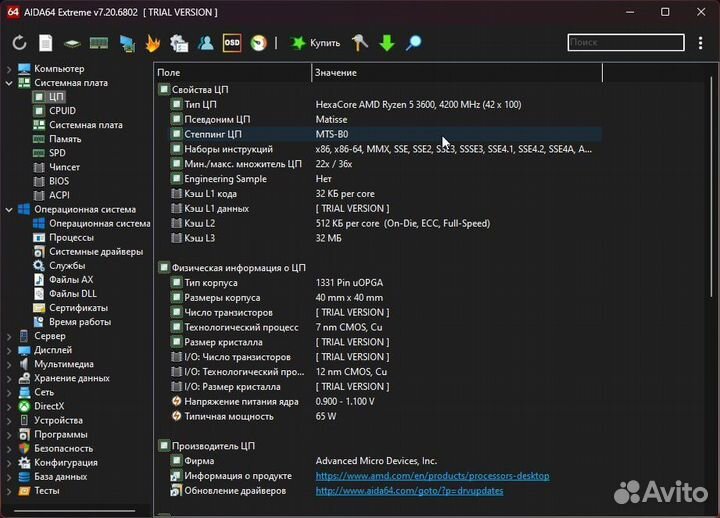Expand the DirectX tree node
Viewport: 720px width, 518px height.
[9, 407]
